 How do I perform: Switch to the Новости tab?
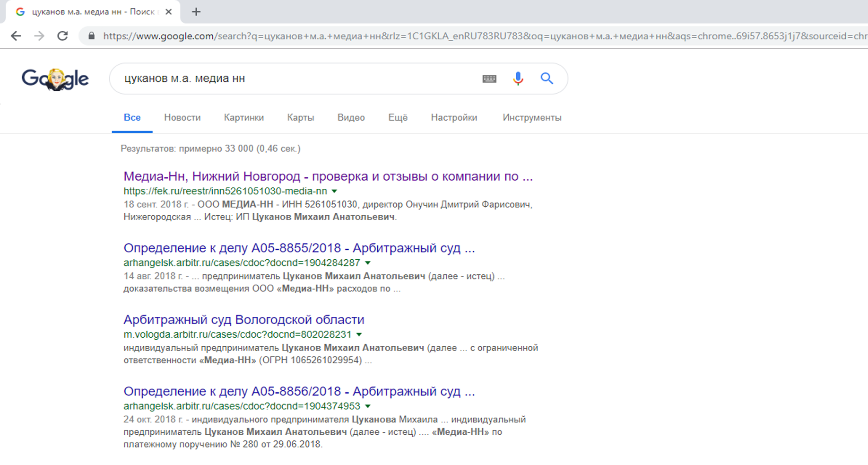182,117
